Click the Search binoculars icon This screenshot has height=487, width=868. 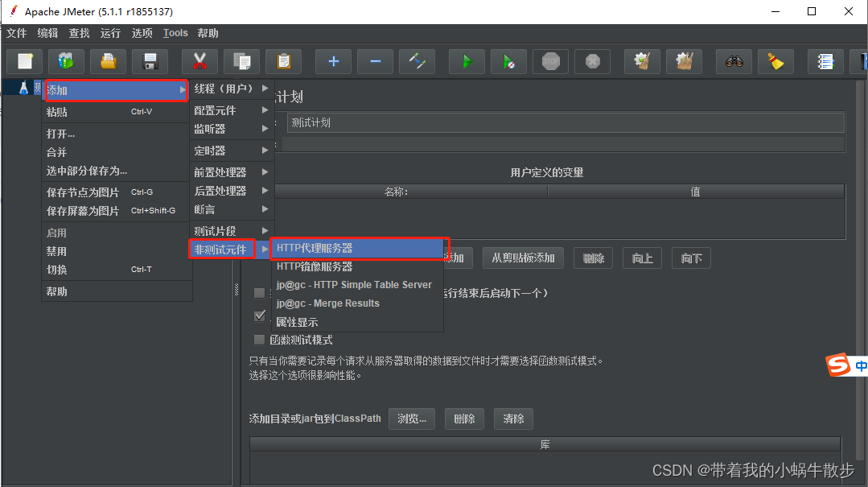click(734, 61)
